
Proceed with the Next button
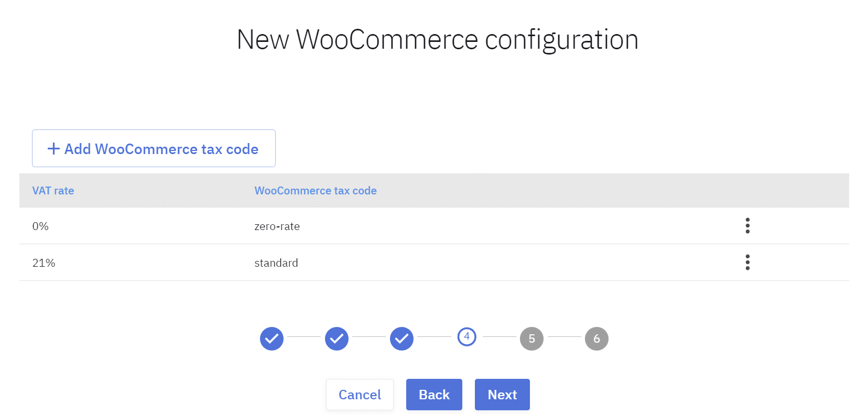click(502, 395)
